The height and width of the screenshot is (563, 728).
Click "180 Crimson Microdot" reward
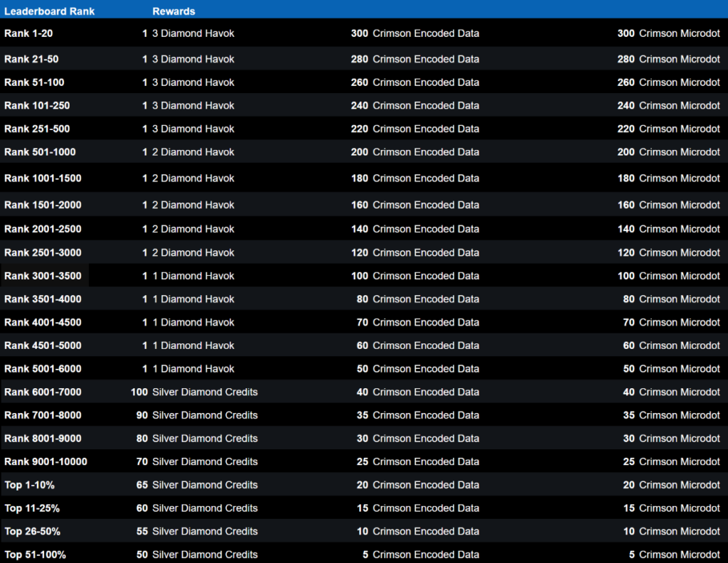coord(668,178)
